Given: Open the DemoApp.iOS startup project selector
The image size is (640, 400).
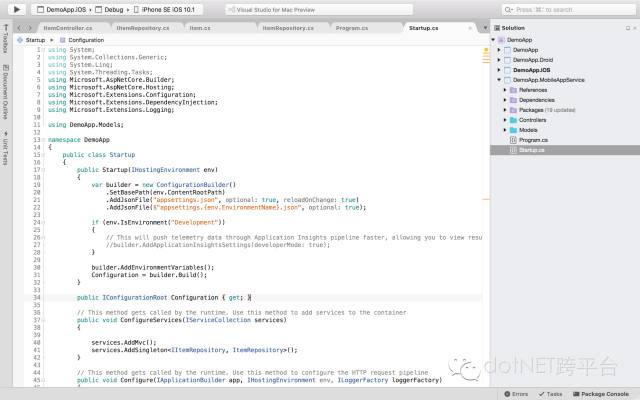Looking at the screenshot, I should point(61,9).
